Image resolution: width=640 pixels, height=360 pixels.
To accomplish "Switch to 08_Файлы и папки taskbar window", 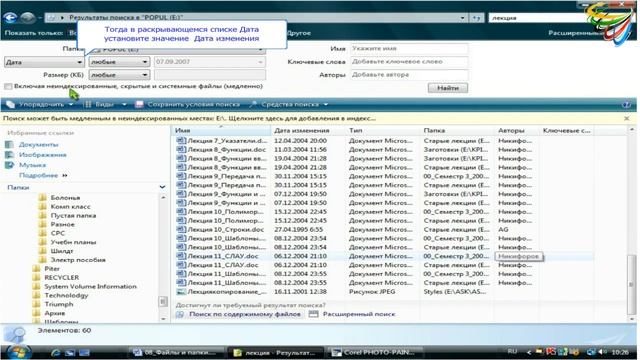I will (177, 352).
